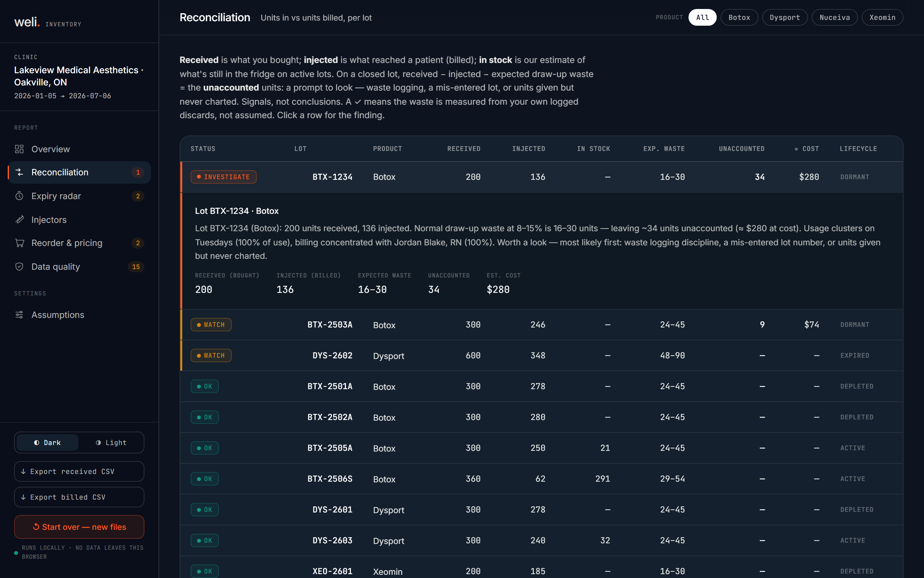
Task: Click the RECEIVED column header
Action: pyautogui.click(x=464, y=149)
